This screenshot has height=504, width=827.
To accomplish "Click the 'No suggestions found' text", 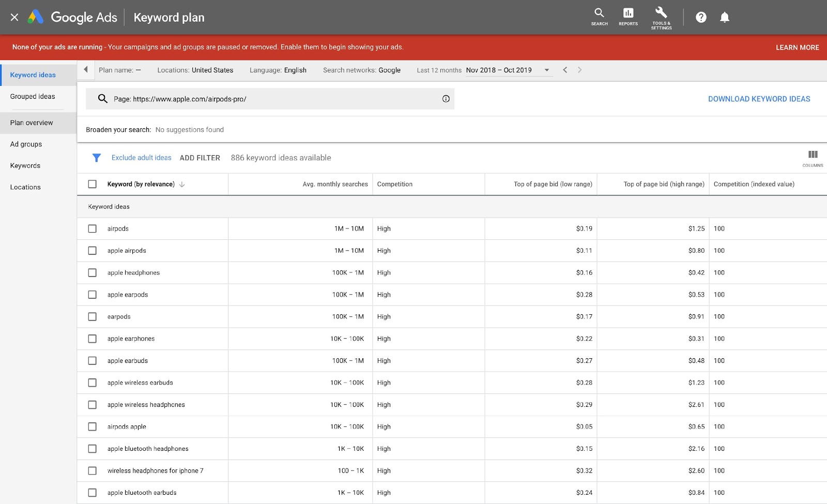I will (190, 130).
